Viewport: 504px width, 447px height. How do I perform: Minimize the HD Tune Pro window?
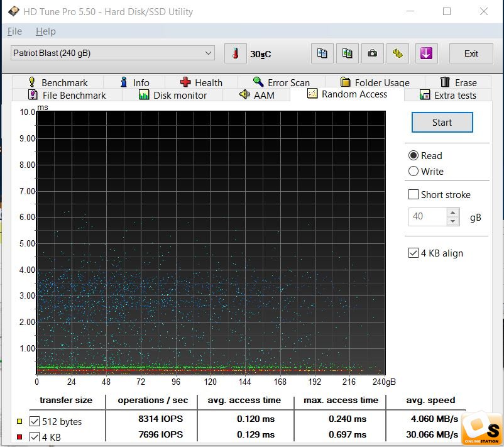410,11
